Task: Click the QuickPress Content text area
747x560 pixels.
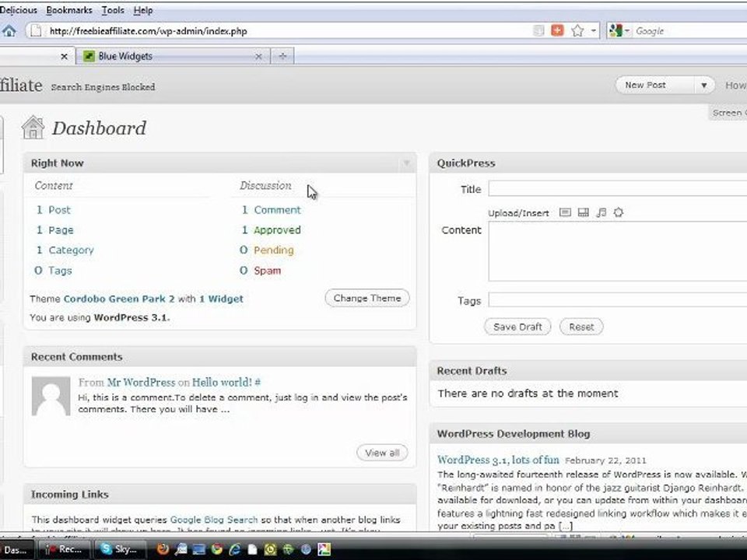Action: [x=617, y=251]
